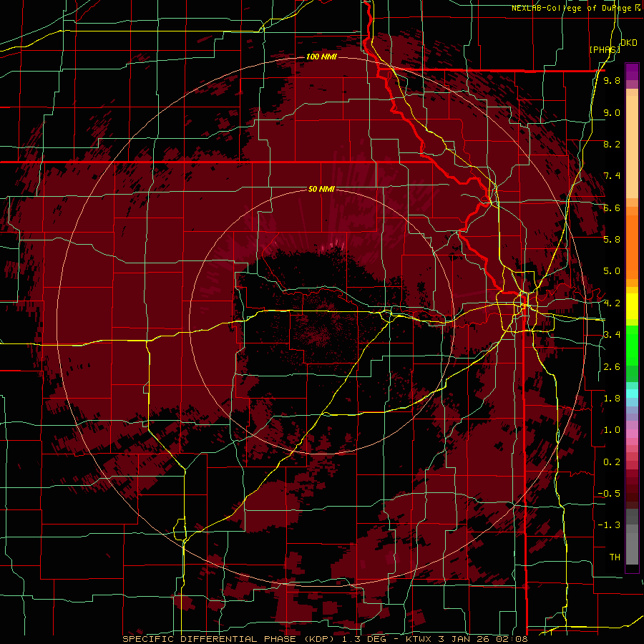Click the 8.2 scale label
The height and width of the screenshot is (644, 644).
(612, 145)
